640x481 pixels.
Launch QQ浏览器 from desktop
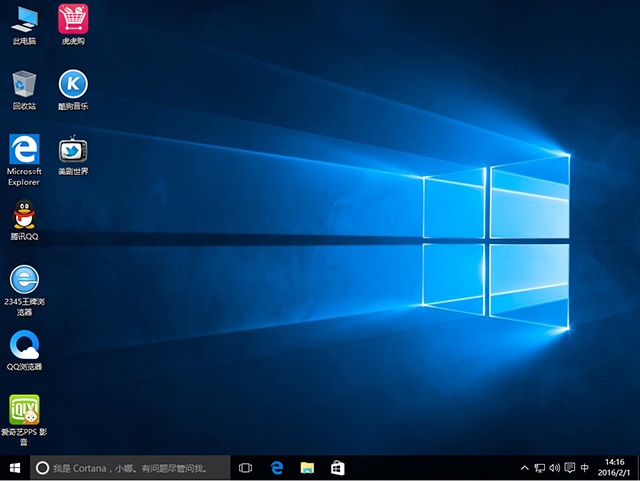coord(24,345)
